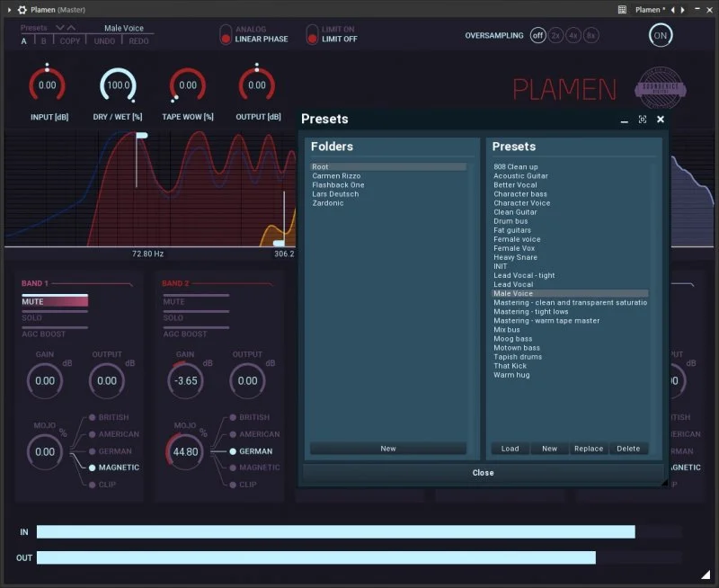This screenshot has width=719, height=588.
Task: Click Band 1 GAIN knob
Action: tap(45, 380)
